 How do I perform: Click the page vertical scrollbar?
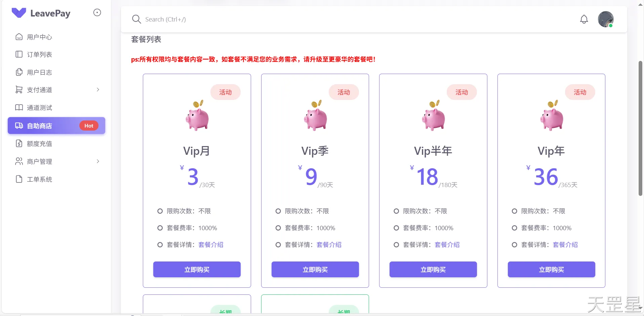(x=640, y=128)
